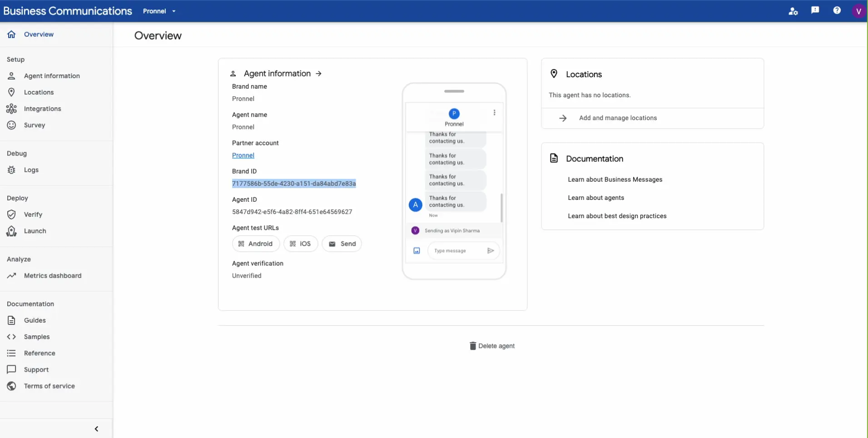The width and height of the screenshot is (868, 438).
Task: Collapse the sidebar with the chevron
Action: coord(96,429)
